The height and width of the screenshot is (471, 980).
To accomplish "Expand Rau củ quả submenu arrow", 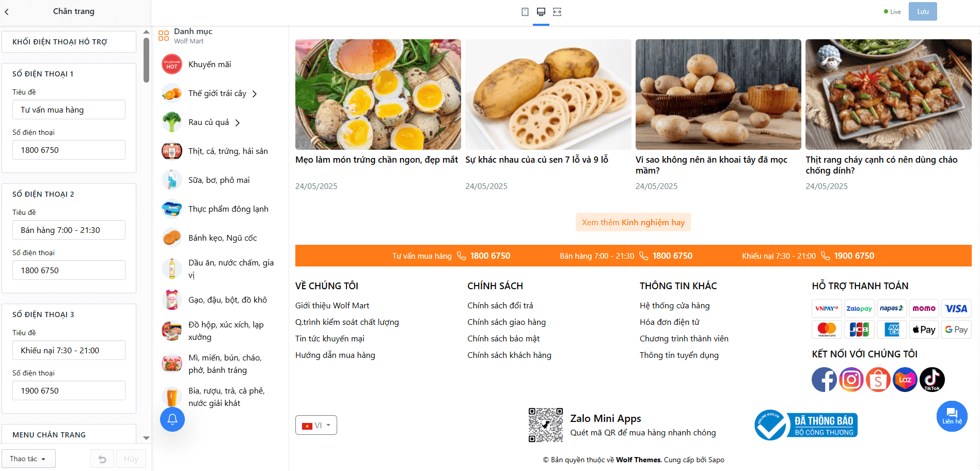I will [x=238, y=123].
